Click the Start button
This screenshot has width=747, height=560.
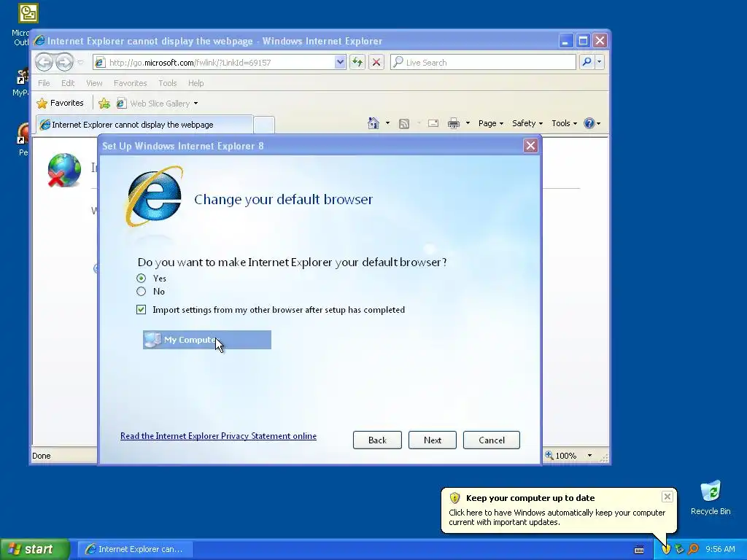[x=35, y=549]
